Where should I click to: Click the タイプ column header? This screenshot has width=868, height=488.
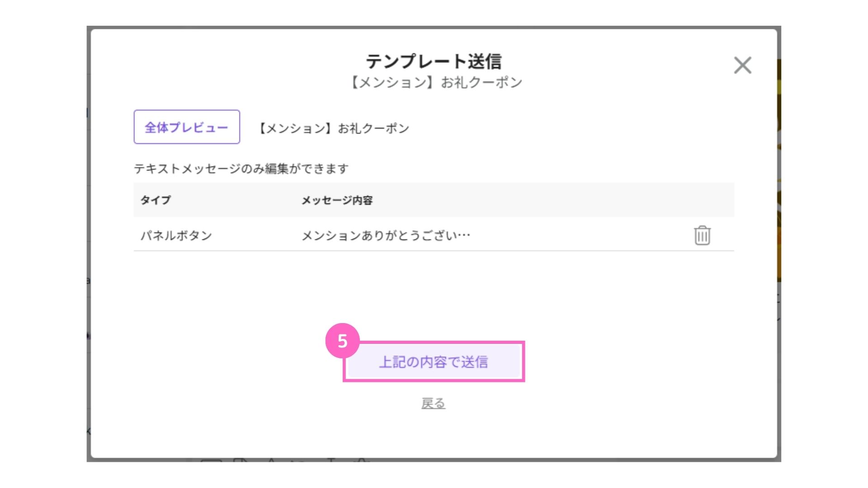tap(156, 200)
